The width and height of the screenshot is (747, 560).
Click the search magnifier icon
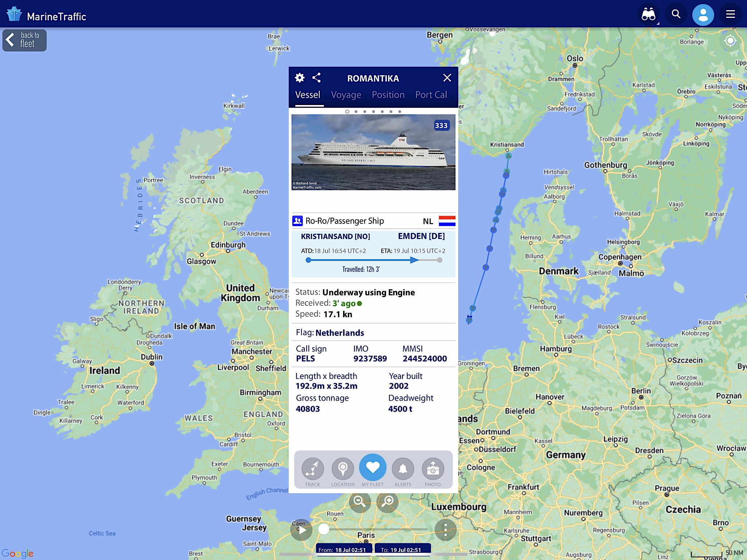point(676,14)
